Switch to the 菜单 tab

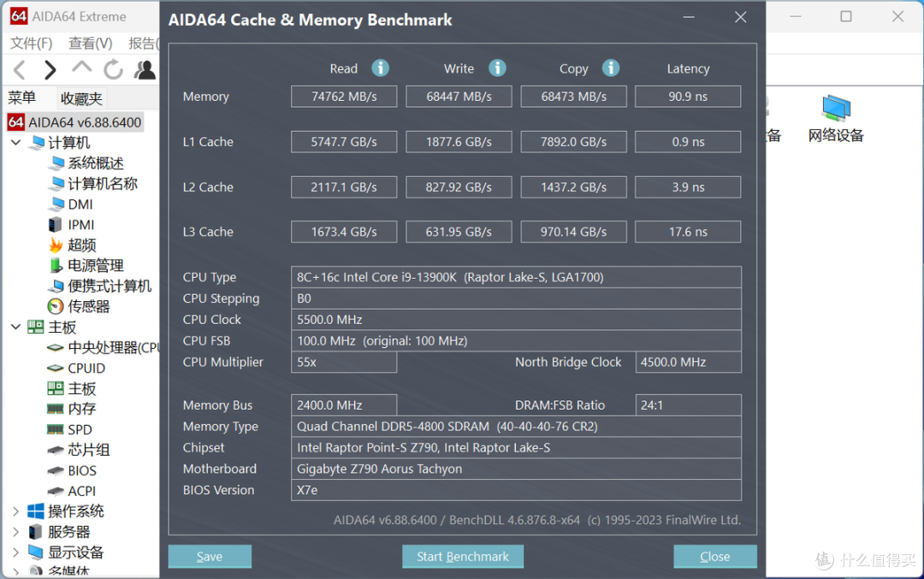click(x=21, y=97)
